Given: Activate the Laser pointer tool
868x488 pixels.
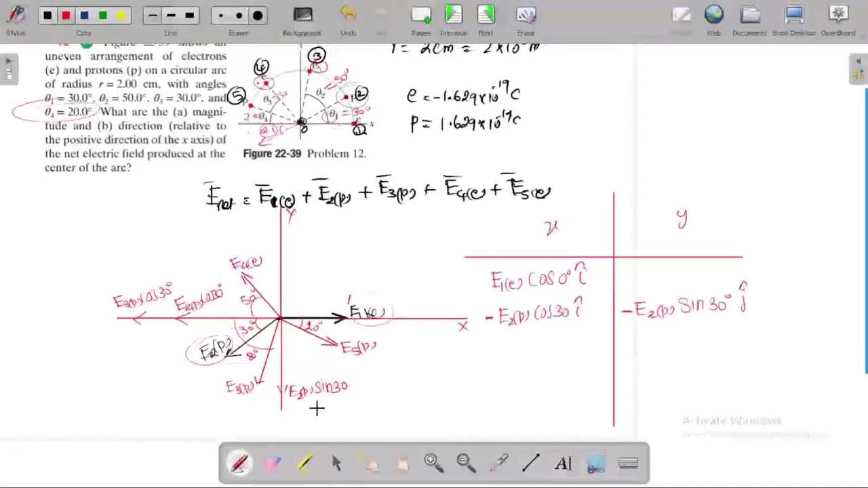Looking at the screenshot, I should (x=499, y=463).
